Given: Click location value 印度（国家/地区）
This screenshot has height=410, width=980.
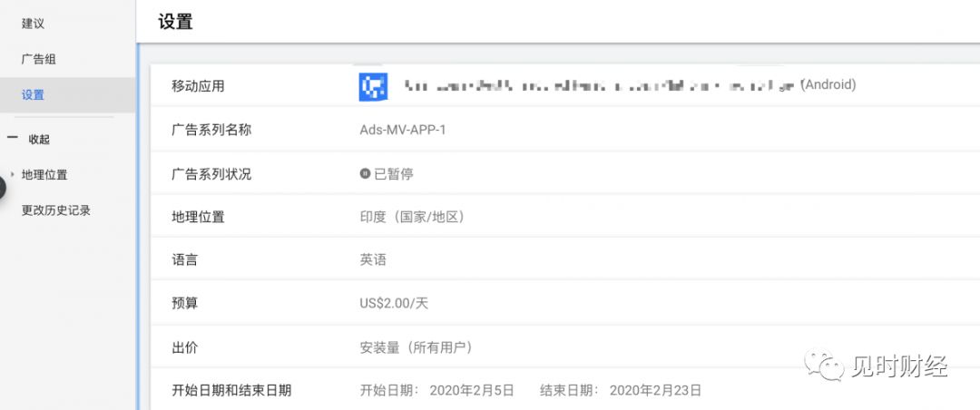Looking at the screenshot, I should click(412, 218).
